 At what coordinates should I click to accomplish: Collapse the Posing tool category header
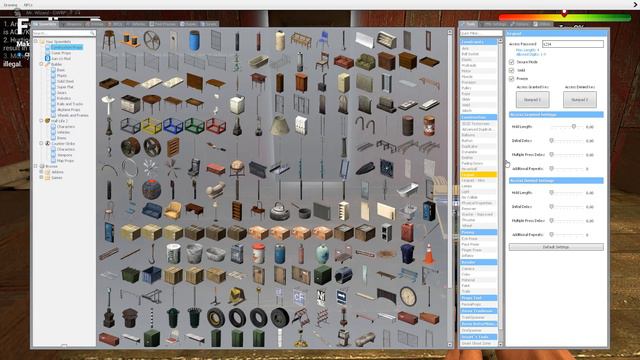(x=478, y=232)
